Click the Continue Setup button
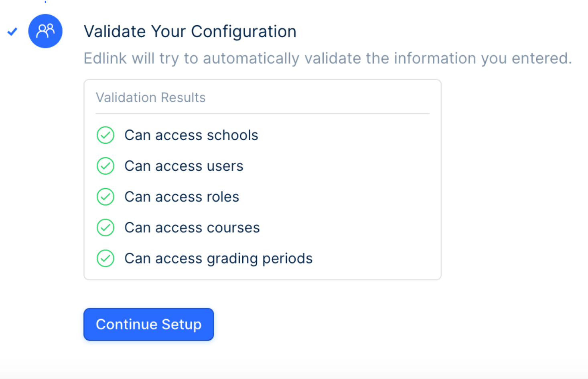The image size is (588, 379). 149,324
